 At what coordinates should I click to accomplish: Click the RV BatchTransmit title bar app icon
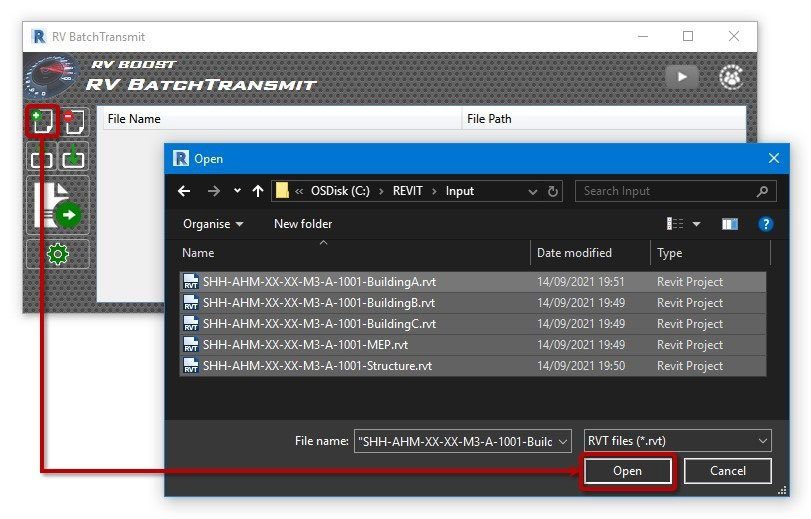pyautogui.click(x=39, y=37)
